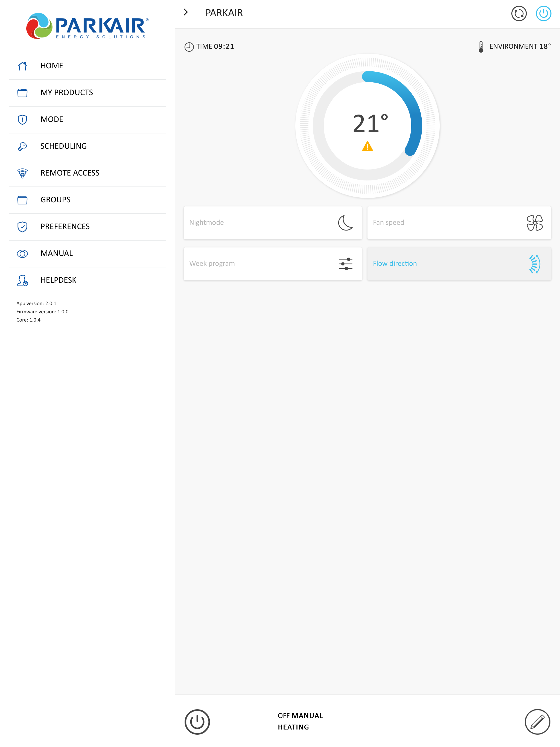Tap the yellow warning triangle
Screen dimensions: 560x747
(367, 147)
